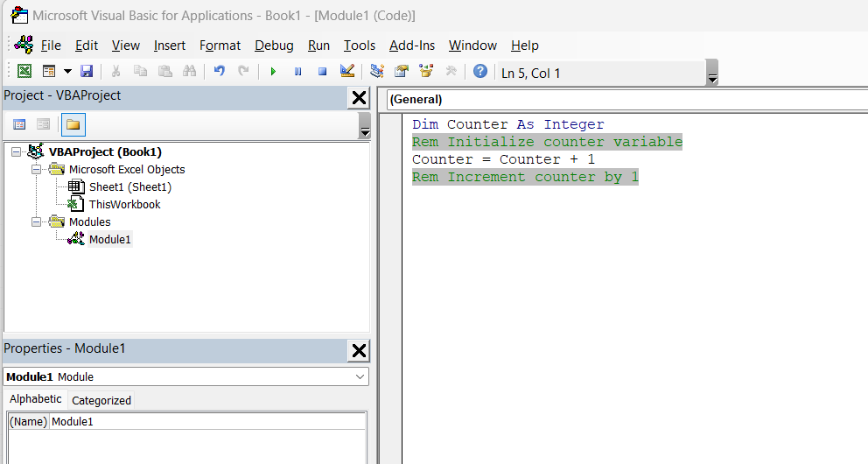Open the Window menu
Screen dimensions: 868x464
(472, 46)
